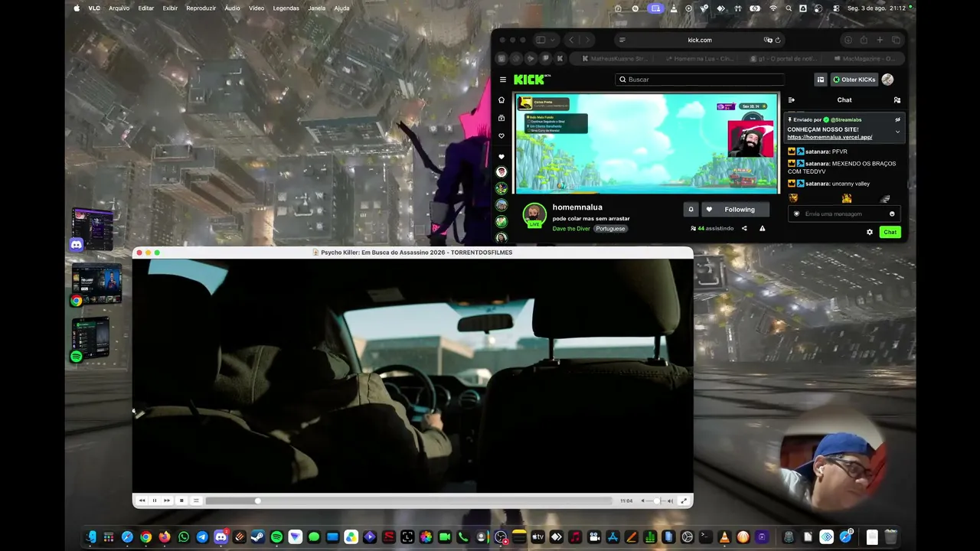
Task: Click the Obter KICKs button
Action: pyautogui.click(x=854, y=80)
